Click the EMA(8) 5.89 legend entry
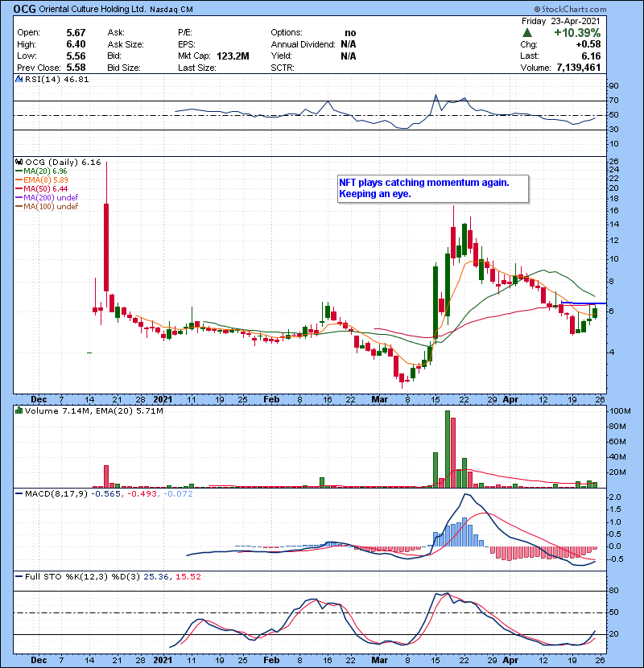This screenshot has height=668, width=644. tap(42, 179)
